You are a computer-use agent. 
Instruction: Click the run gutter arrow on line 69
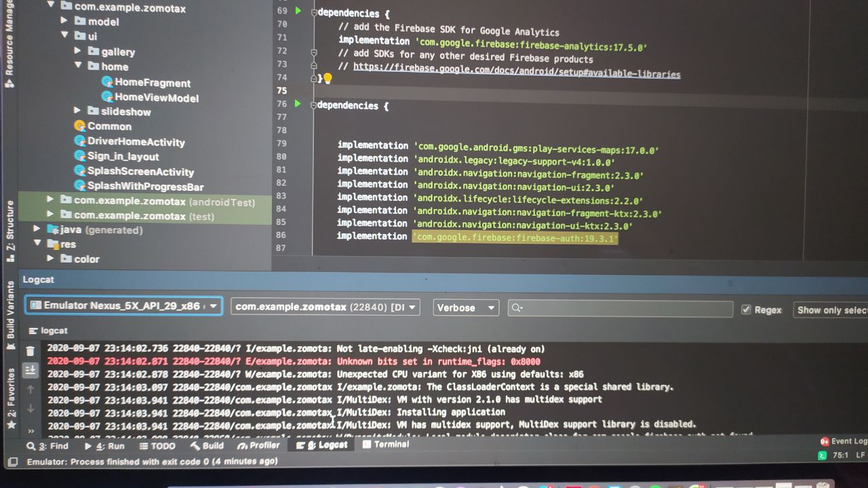pyautogui.click(x=298, y=11)
